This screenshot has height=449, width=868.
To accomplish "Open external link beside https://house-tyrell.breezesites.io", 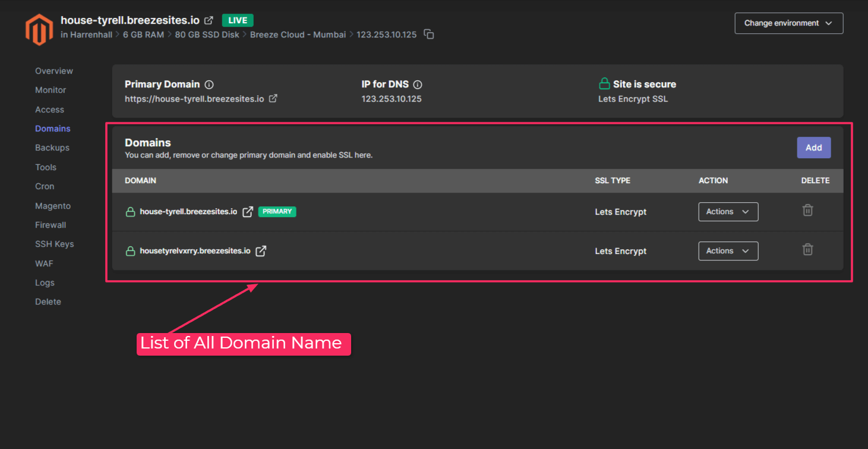I will (273, 99).
